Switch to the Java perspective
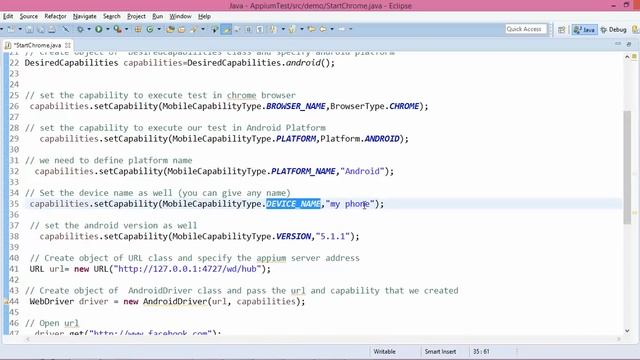 click(584, 29)
